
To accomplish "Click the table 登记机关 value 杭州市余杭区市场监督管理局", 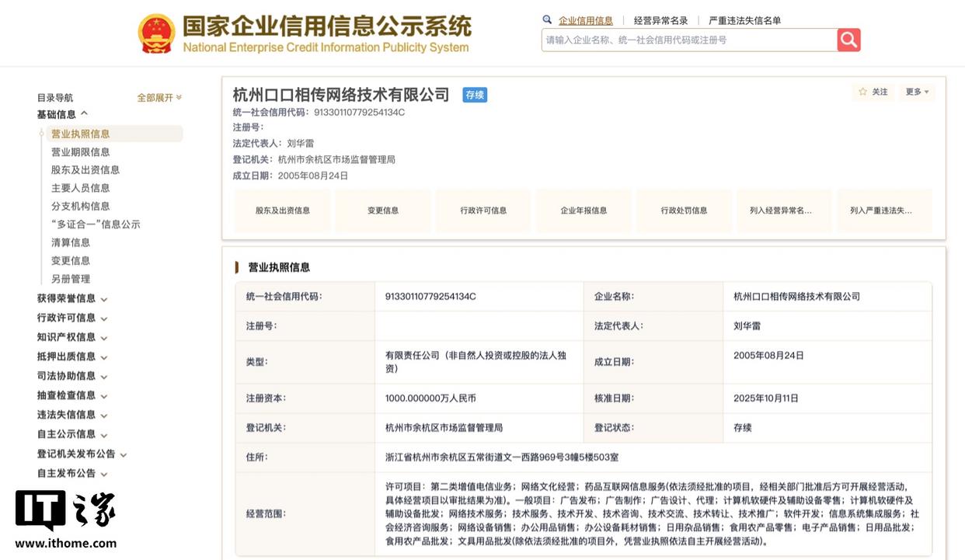I will tap(444, 428).
